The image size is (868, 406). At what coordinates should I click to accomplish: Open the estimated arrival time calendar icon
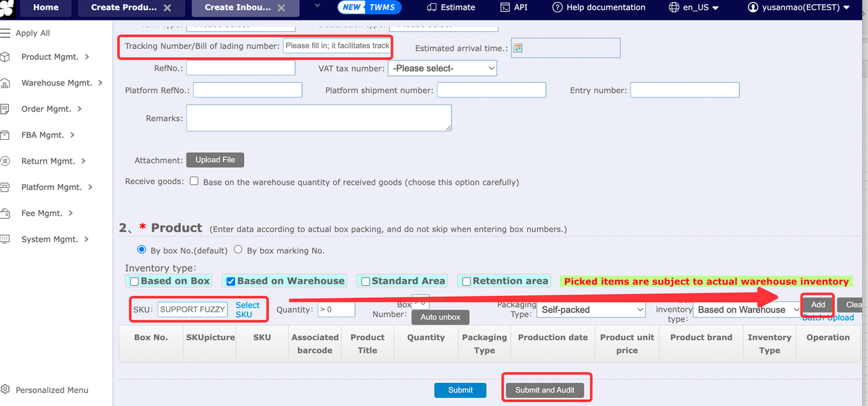click(x=517, y=48)
